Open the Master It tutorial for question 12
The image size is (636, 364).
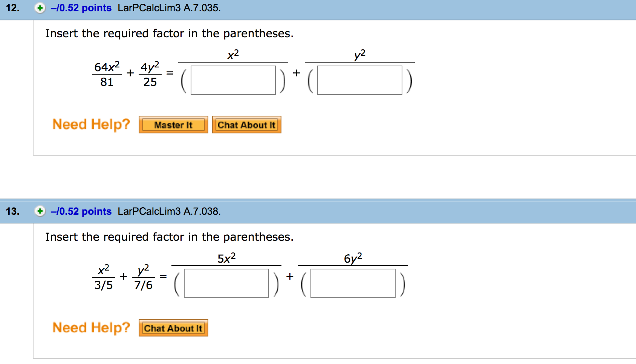click(x=173, y=125)
